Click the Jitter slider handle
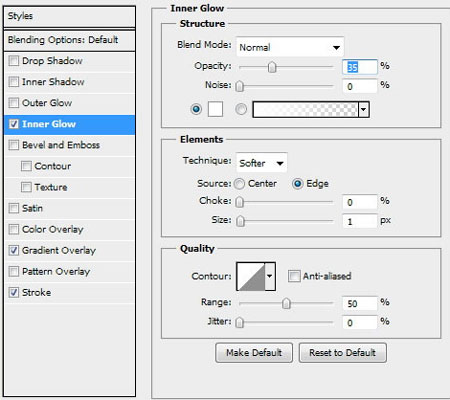The width and height of the screenshot is (450, 400). click(240, 323)
